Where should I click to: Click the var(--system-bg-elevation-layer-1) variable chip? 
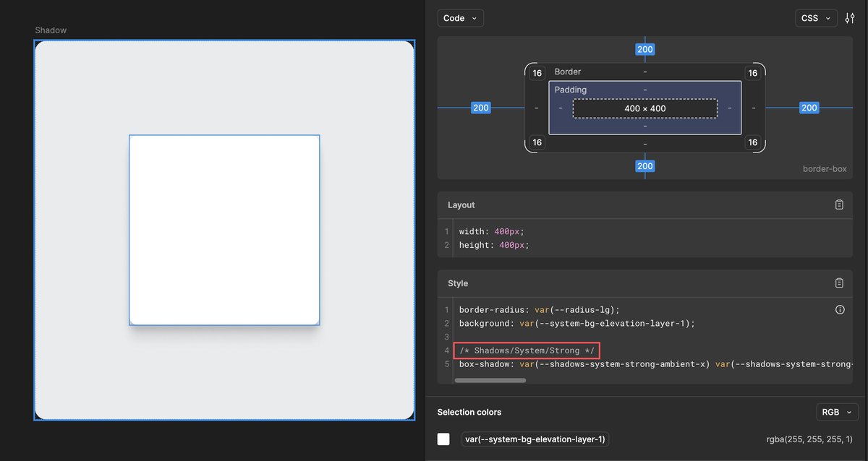point(535,439)
